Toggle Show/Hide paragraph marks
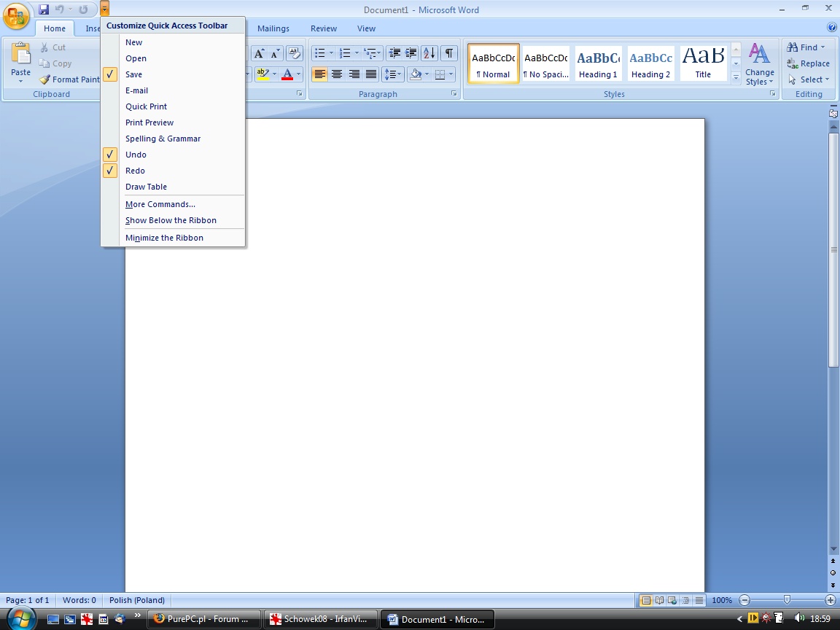The image size is (840, 630). [x=449, y=53]
